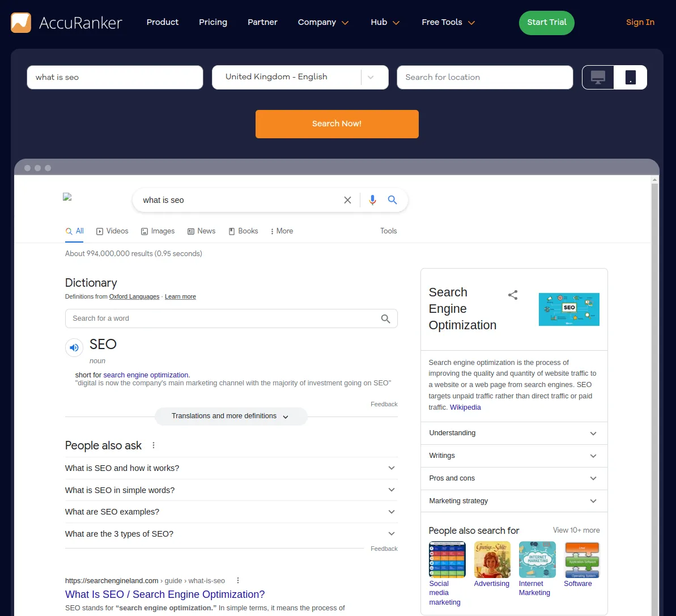676x616 pixels.
Task: Play SEO pronunciation speaker icon
Action: [74, 347]
